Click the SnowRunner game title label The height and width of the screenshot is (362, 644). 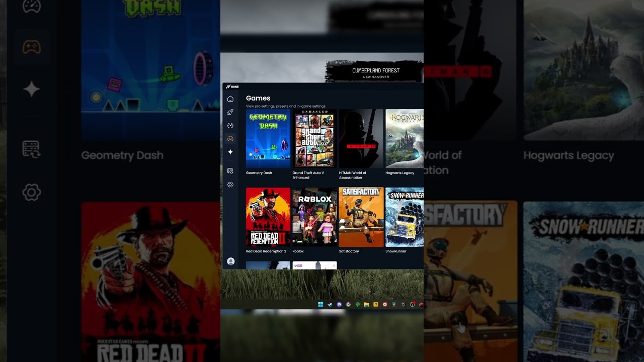pyautogui.click(x=396, y=251)
